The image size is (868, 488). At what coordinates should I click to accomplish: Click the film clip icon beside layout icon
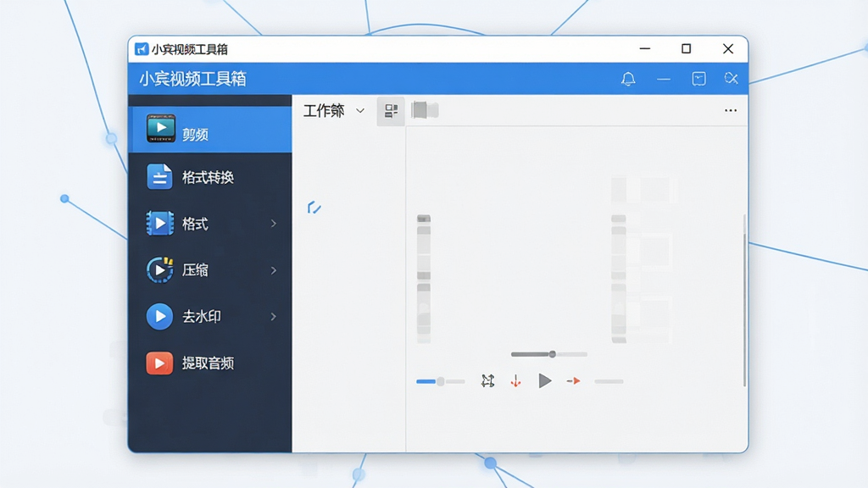[x=425, y=110]
